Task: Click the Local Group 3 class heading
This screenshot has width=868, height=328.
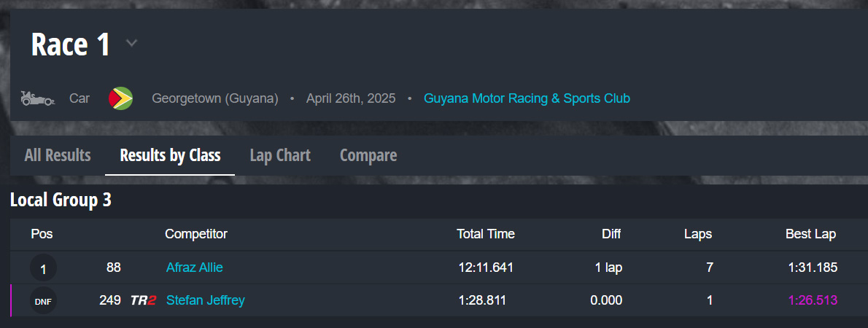Action: pos(61,200)
